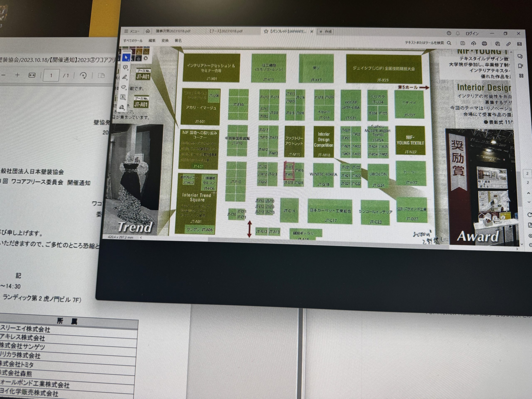Open notifications bell icon
Screen dimensions: 532x399
458,34
